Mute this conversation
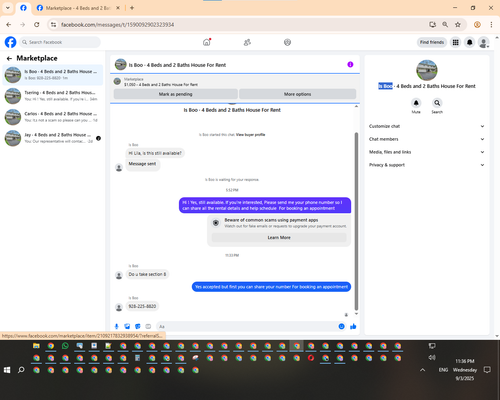 click(x=416, y=103)
